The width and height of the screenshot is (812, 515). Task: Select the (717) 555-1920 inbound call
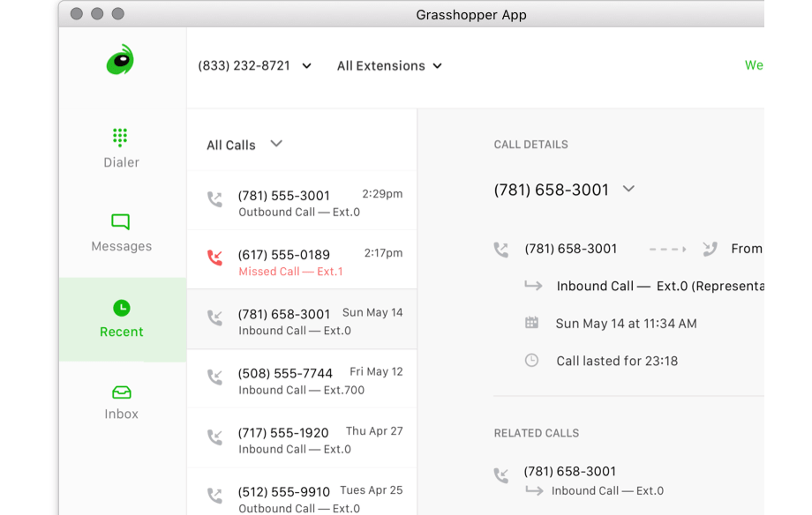[x=302, y=440]
